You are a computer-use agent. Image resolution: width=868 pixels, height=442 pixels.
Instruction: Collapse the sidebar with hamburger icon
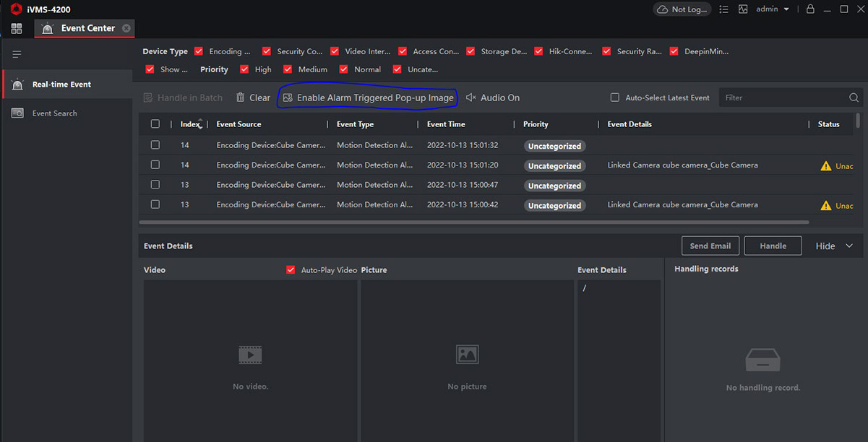[17, 54]
